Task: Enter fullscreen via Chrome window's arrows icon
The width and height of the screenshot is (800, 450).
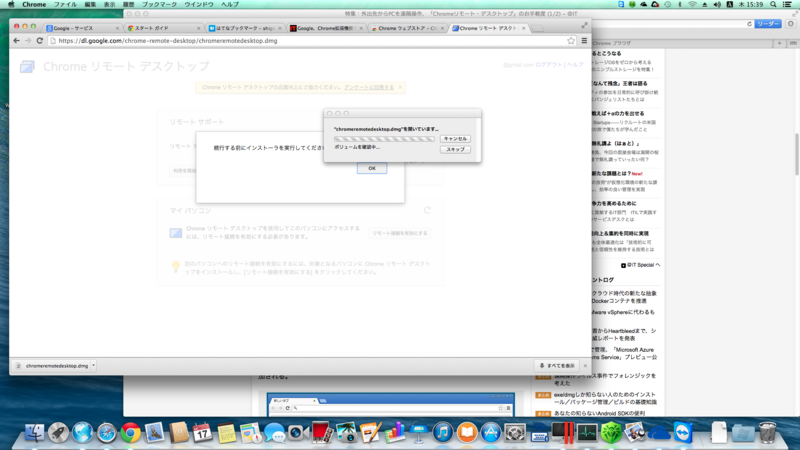Action: point(584,25)
